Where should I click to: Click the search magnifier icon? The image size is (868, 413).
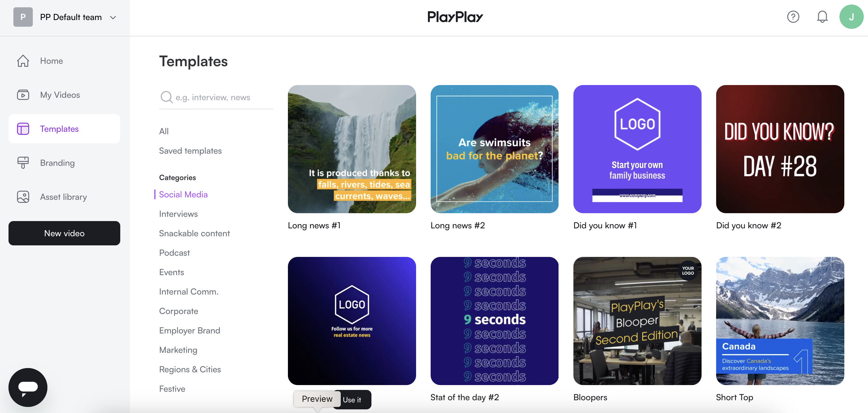tap(166, 97)
